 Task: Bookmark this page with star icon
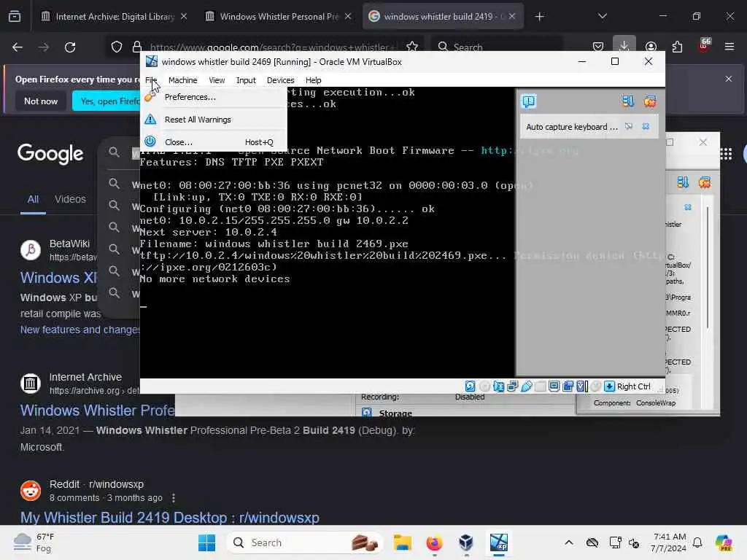[412, 47]
